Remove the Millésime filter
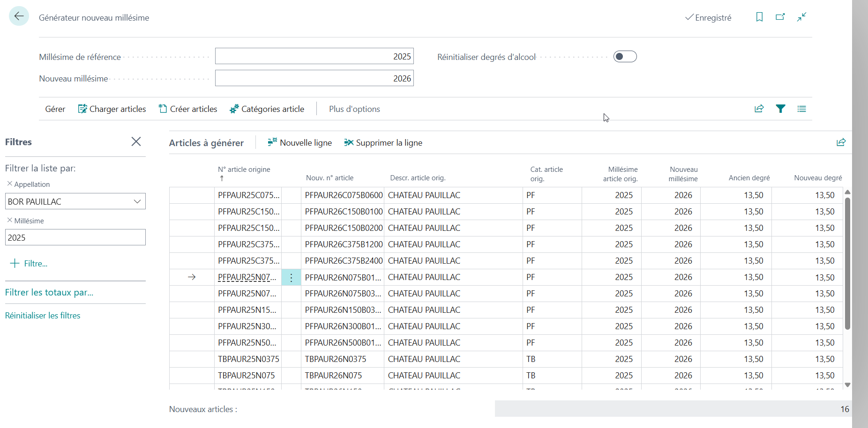 click(9, 220)
